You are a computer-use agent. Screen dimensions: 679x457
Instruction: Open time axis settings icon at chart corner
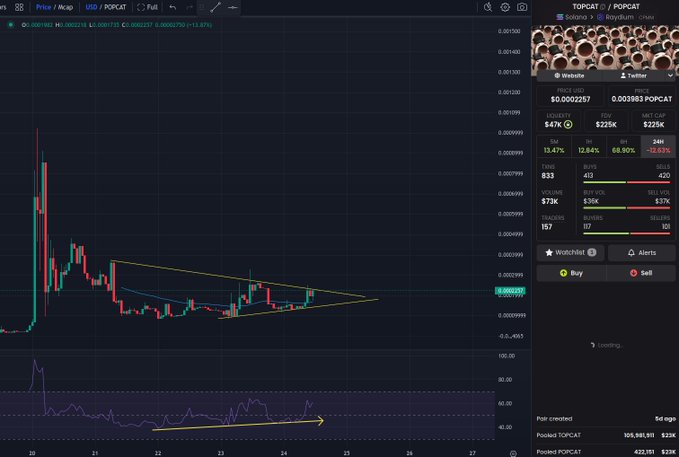pos(513,454)
